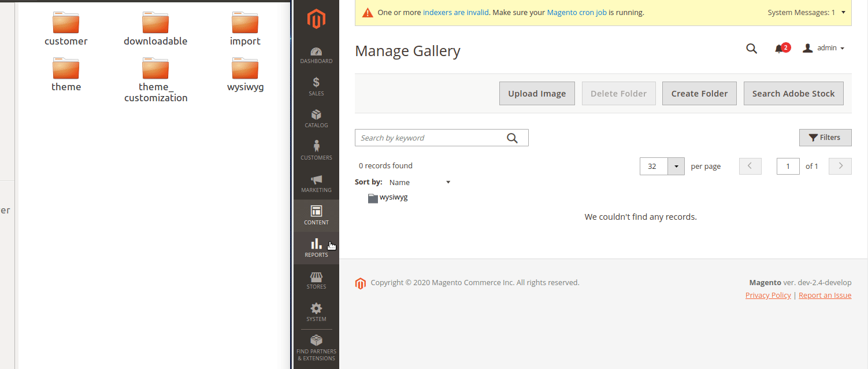Open the Privacy Policy link
868x369 pixels.
767,295
